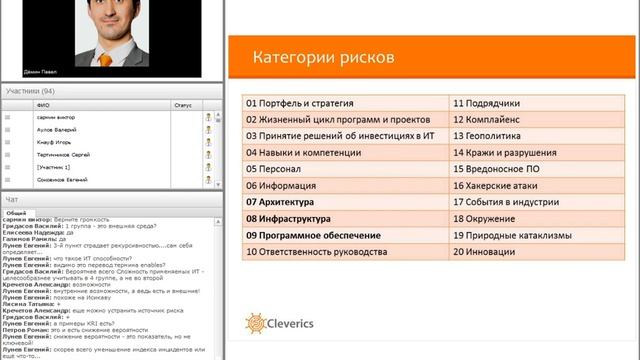Click the grip icon beside participant Сергей

point(7,155)
